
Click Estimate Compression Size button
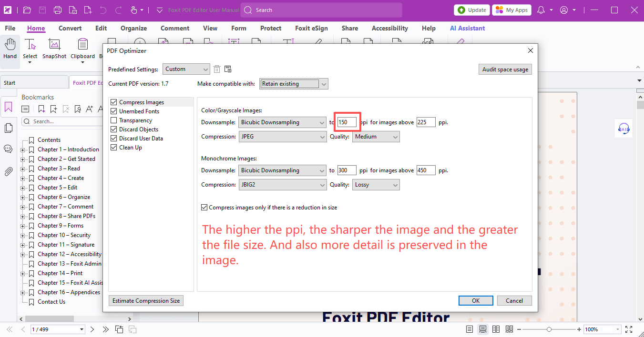coord(146,301)
